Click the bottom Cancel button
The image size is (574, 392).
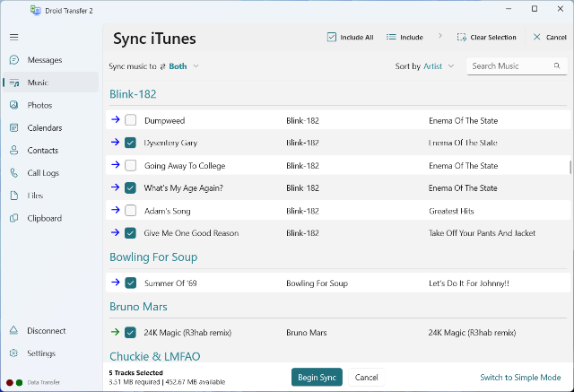click(367, 378)
